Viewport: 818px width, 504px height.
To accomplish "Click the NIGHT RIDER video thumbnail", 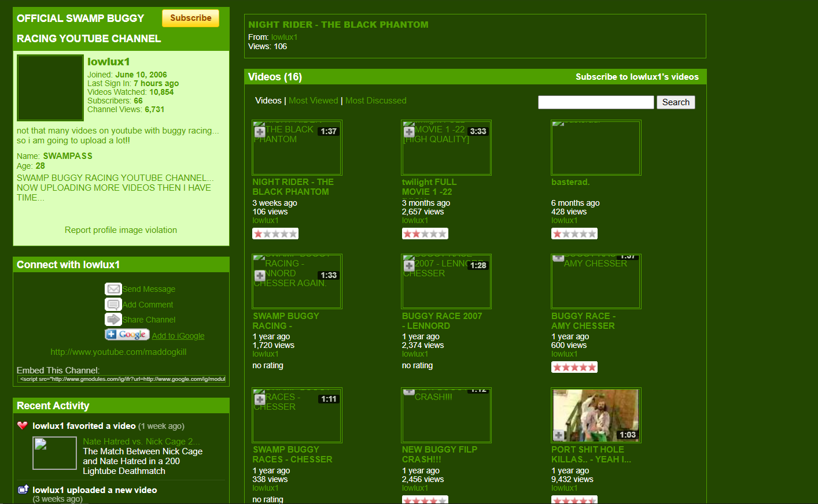I will [x=297, y=147].
